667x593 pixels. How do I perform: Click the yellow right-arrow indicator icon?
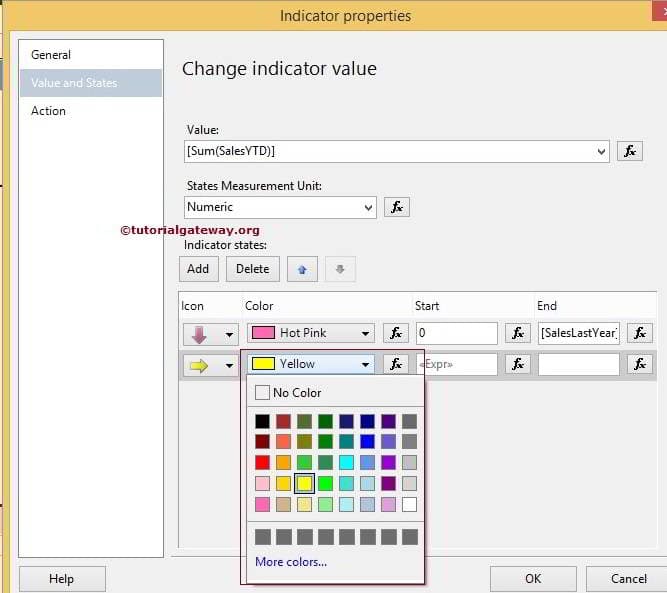[199, 365]
